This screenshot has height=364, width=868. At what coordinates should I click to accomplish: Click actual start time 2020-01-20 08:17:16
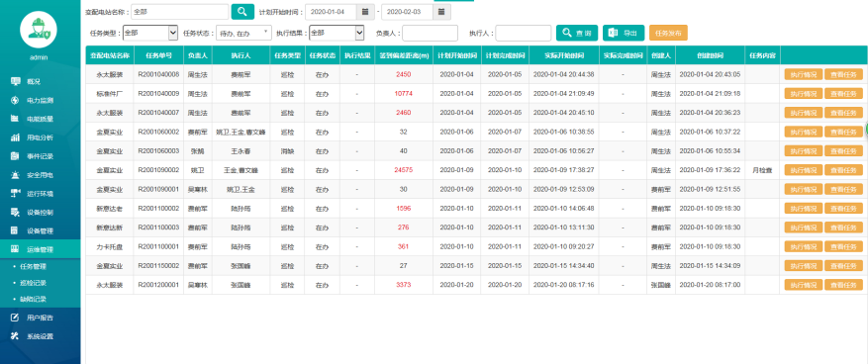564,285
